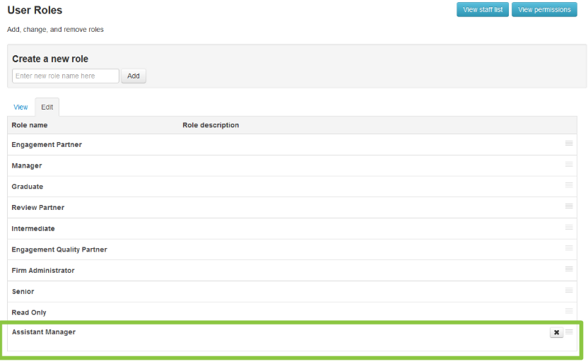Screen dimensions: 588x364
Task: Click the drag handle on Read Only row
Action: tap(569, 311)
